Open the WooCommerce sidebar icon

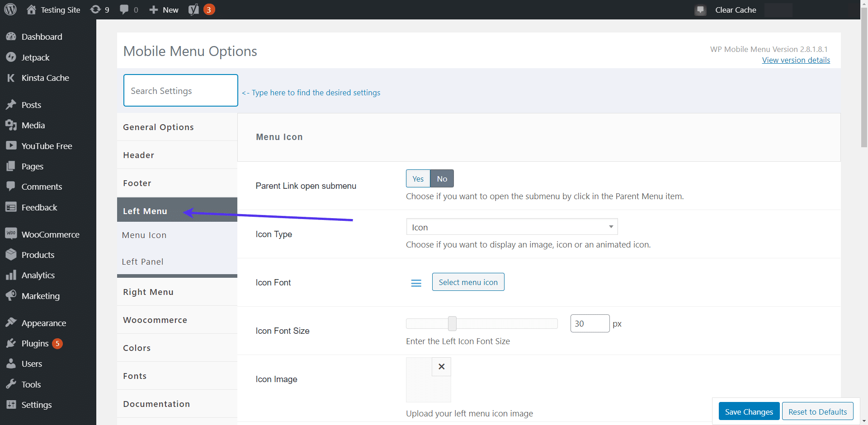click(11, 234)
